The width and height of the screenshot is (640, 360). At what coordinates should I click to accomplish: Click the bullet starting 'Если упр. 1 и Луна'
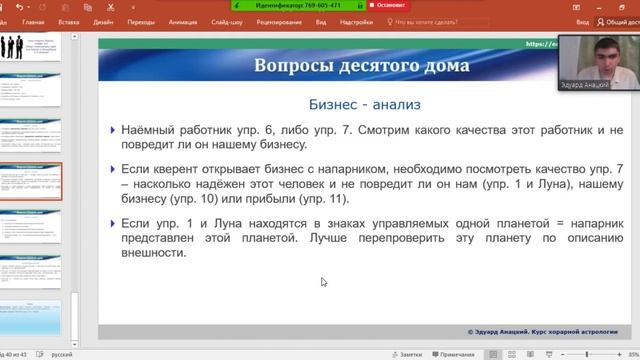372,238
